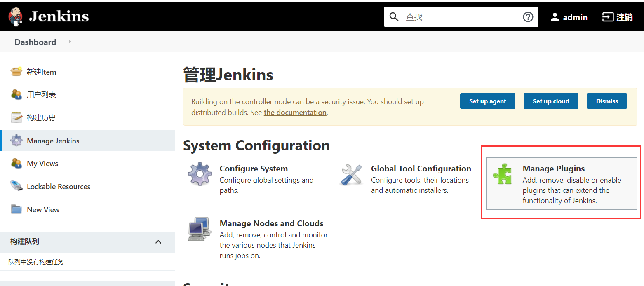Click the green Manage Plugins puzzle icon
644x286 pixels.
point(503,174)
